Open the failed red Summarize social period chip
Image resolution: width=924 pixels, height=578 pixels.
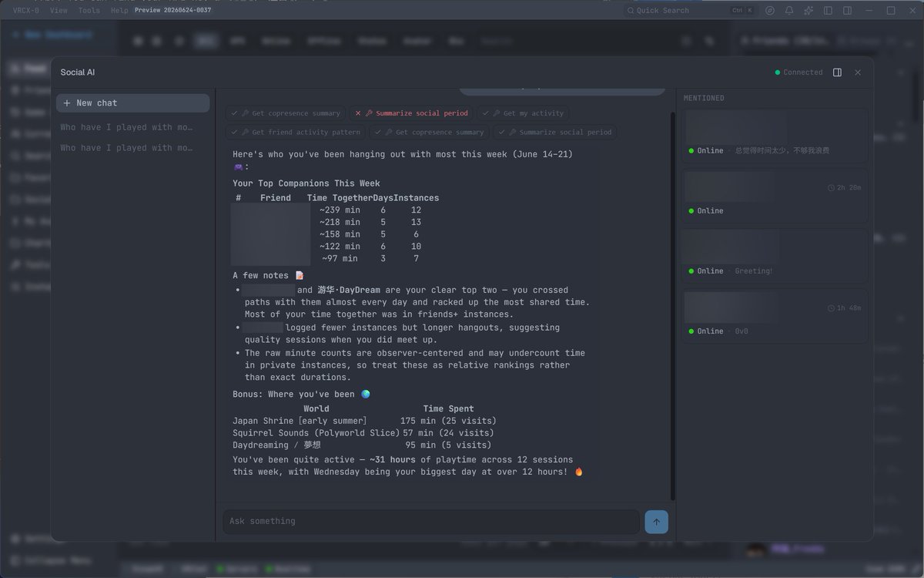coord(411,113)
